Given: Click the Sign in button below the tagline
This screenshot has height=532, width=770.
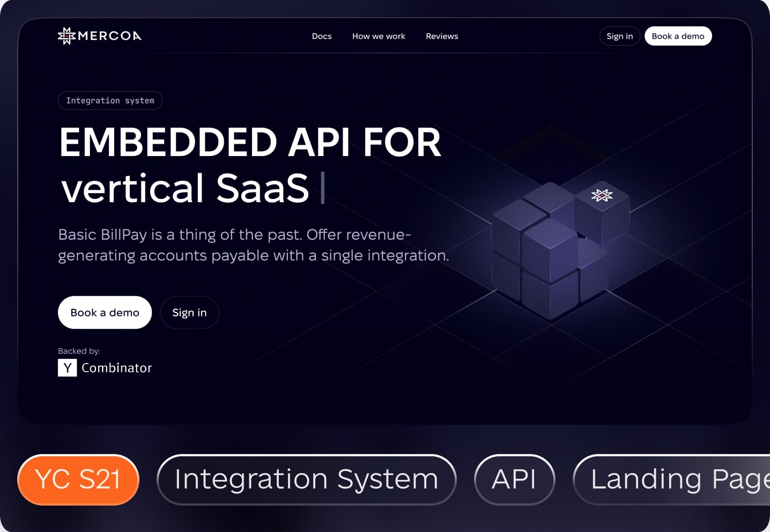Looking at the screenshot, I should (189, 312).
